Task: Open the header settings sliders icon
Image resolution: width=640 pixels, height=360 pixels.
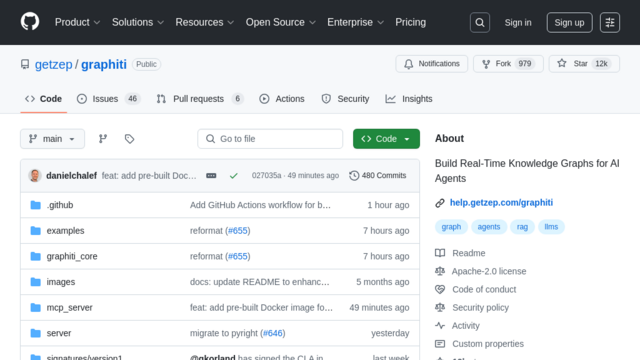Action: (610, 22)
